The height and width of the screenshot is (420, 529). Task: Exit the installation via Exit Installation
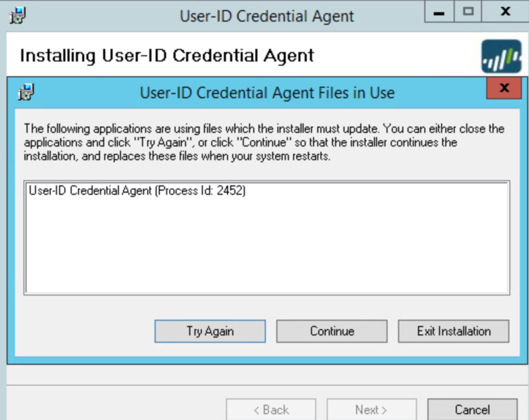453,331
